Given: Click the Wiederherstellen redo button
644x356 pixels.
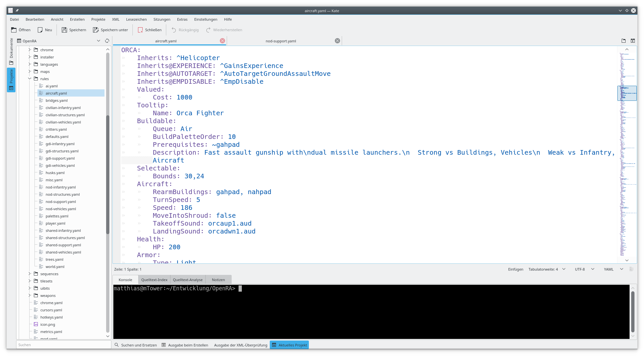Looking at the screenshot, I should [x=224, y=30].
